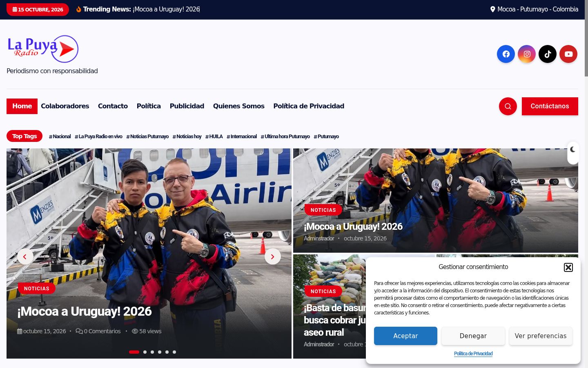Select the #HUILA tag
Screen dimensions: 588x368
coord(214,137)
